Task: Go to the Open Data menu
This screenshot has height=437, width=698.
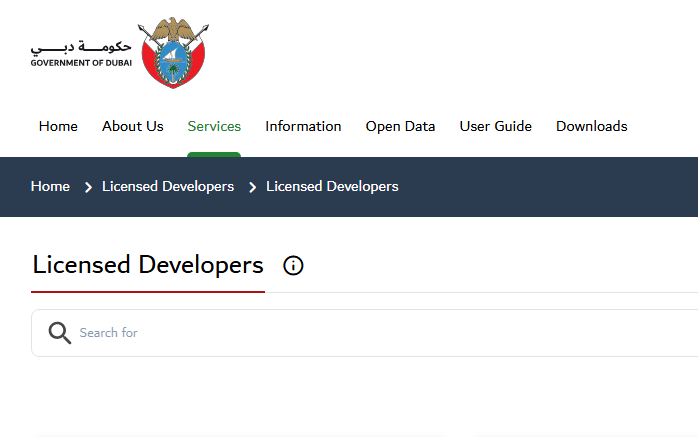Action: tap(400, 126)
